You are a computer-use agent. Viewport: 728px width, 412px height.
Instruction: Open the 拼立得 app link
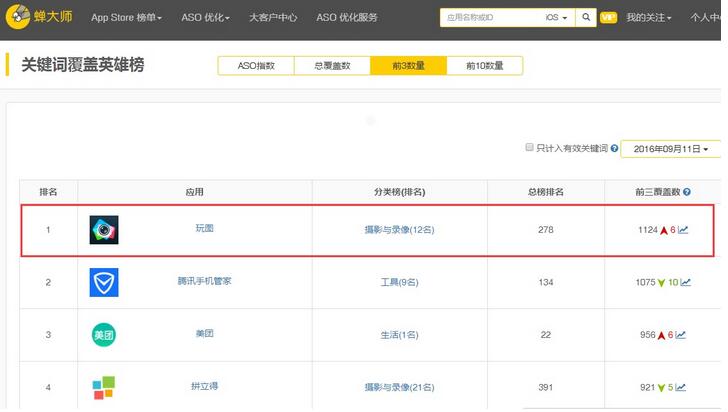[204, 386]
